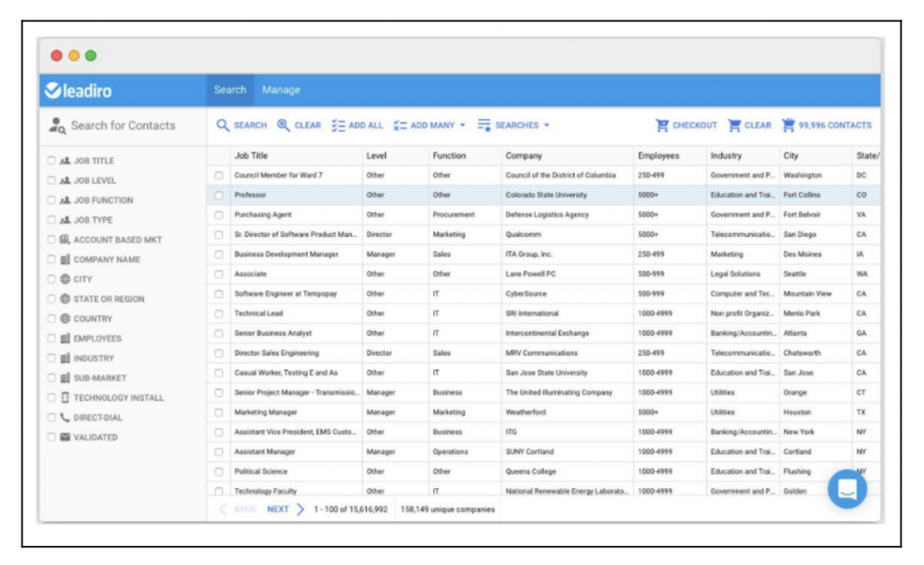Click the cart icon beside 99,996 Contacts
Viewport: 924px width, 565px height.
click(789, 125)
